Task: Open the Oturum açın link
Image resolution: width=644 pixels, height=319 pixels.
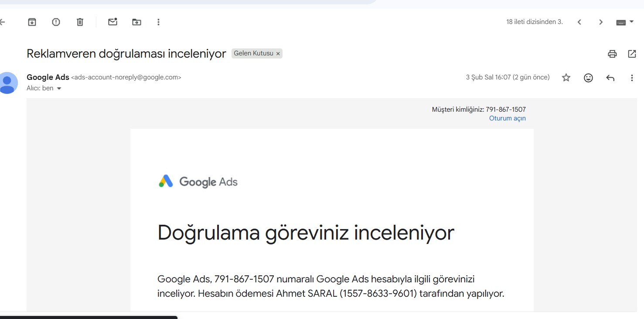Action: (x=508, y=118)
